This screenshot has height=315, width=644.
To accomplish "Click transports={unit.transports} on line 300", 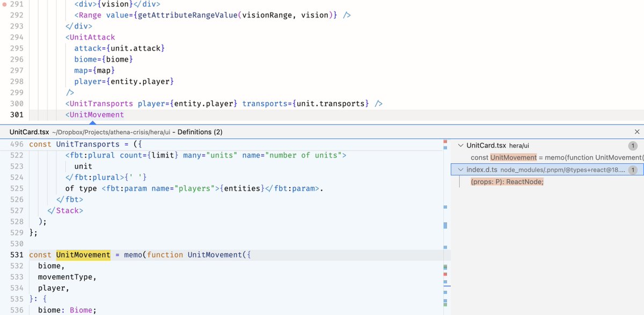I will 306,104.
